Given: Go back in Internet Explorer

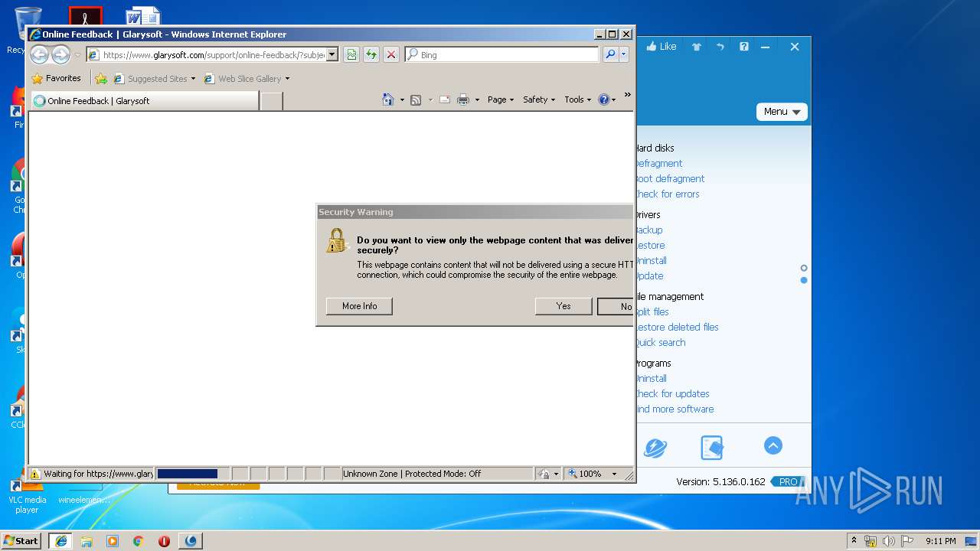Looking at the screenshot, I should point(39,54).
